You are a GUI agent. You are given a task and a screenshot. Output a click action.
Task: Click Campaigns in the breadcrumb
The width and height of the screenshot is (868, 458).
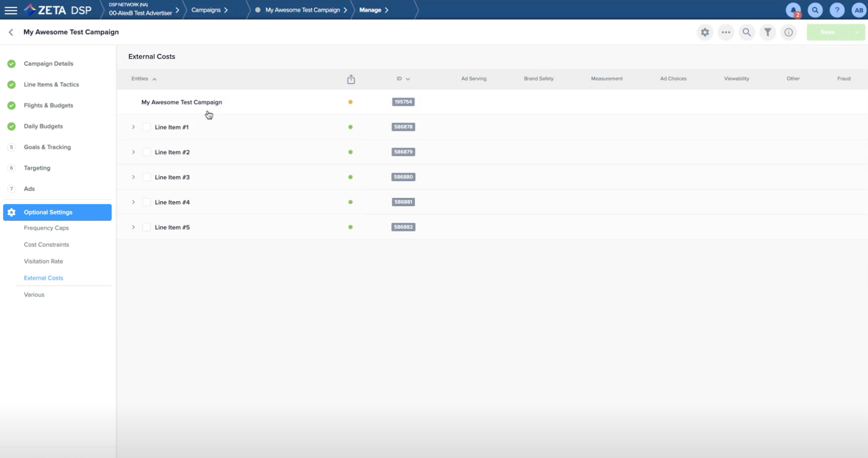(x=206, y=10)
